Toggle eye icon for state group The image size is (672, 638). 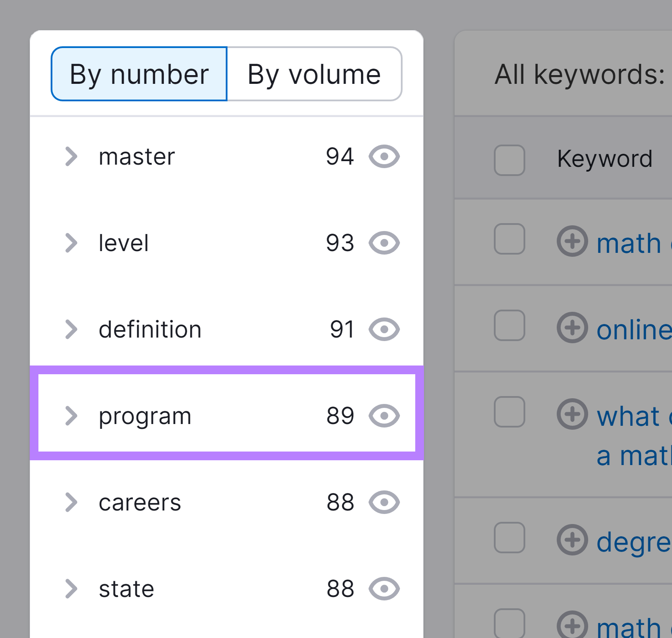point(384,589)
